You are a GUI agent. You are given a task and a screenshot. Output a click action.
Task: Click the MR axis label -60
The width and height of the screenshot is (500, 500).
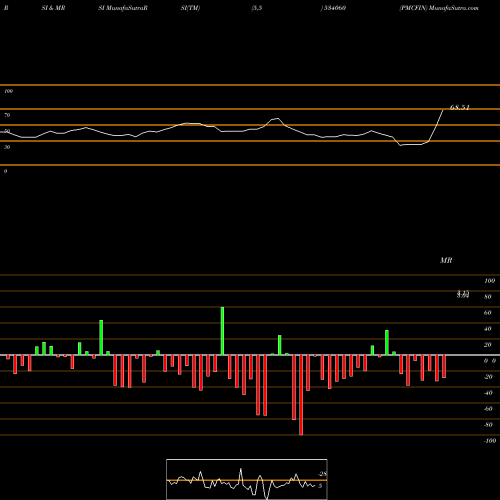coord(488,409)
